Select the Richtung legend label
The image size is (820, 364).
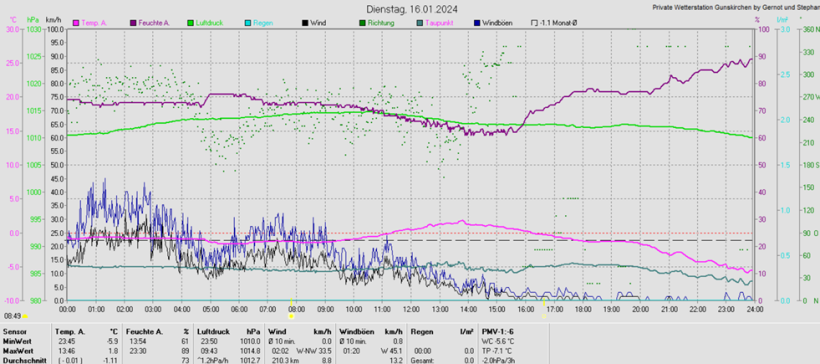point(381,23)
